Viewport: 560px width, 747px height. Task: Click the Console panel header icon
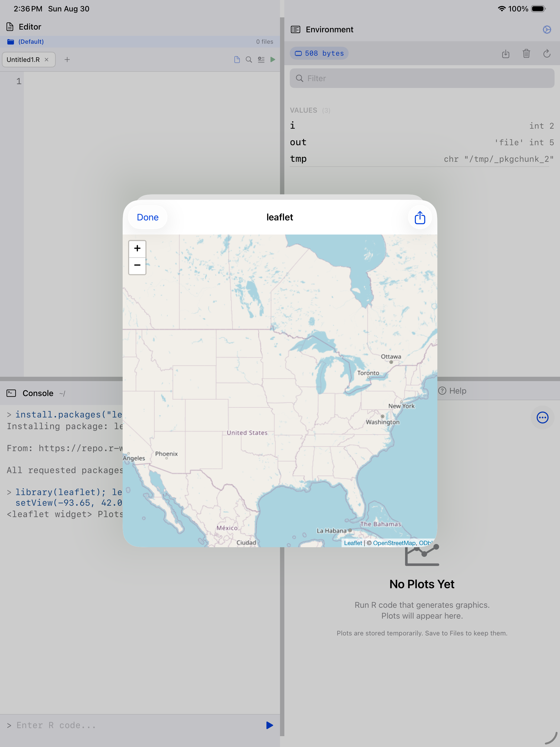11,393
